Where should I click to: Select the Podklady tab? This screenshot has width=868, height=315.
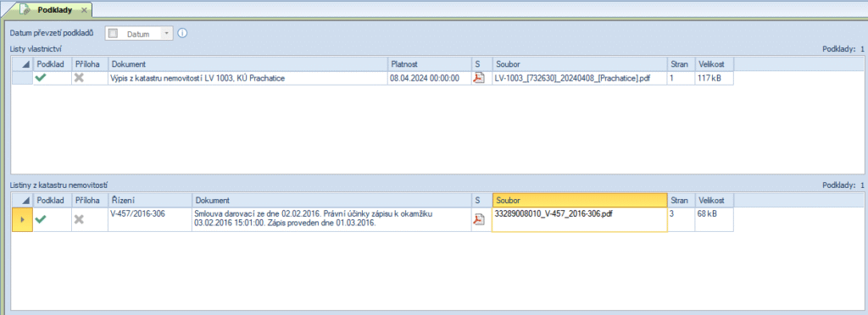tap(54, 10)
